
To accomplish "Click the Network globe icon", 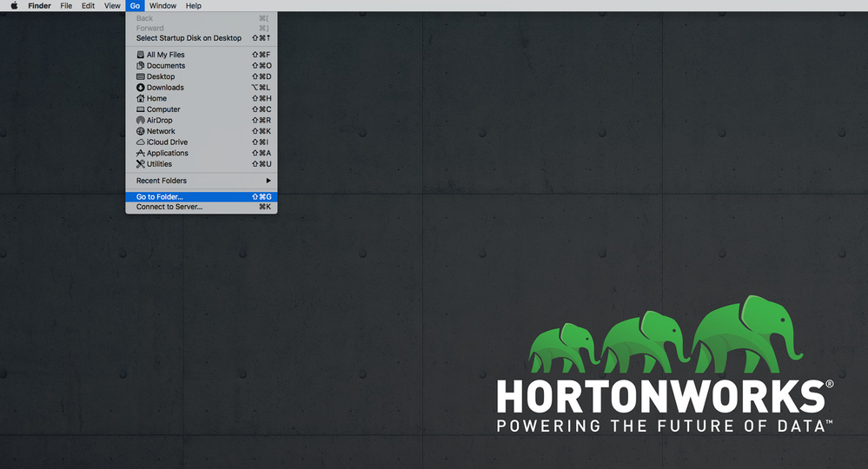I will pos(140,132).
